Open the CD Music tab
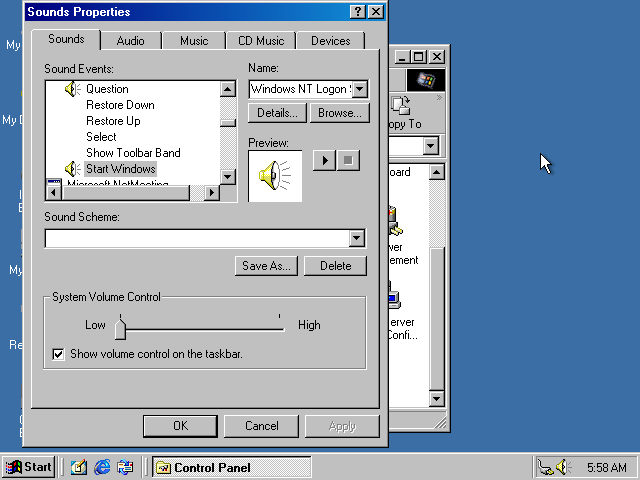 tap(261, 41)
